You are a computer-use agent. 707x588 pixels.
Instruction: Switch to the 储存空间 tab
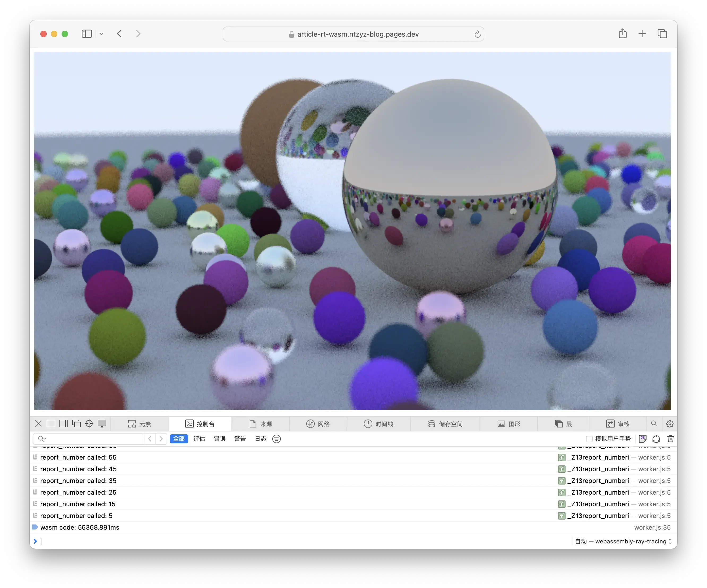click(x=446, y=423)
